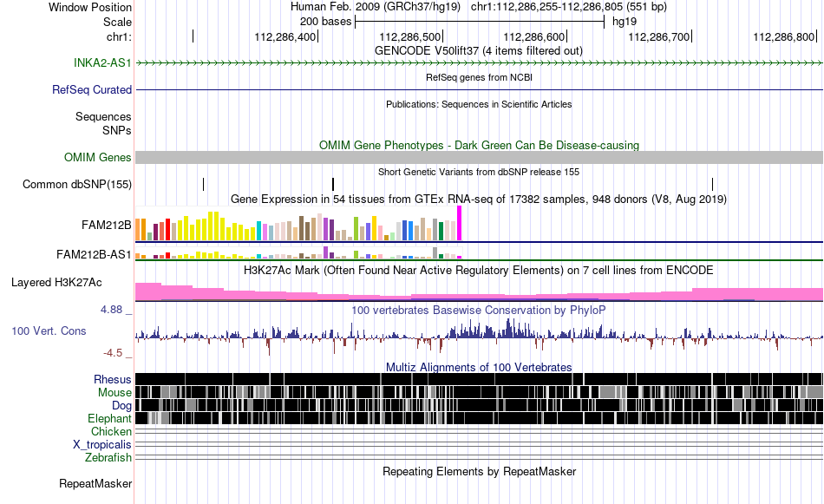Click the OMIM Gene Phenotypes title text

480,146
